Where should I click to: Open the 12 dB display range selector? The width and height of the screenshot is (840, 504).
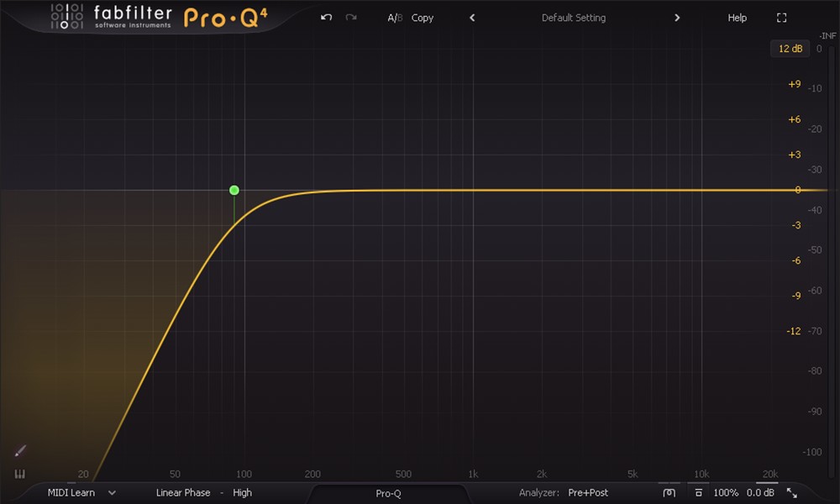click(x=790, y=49)
